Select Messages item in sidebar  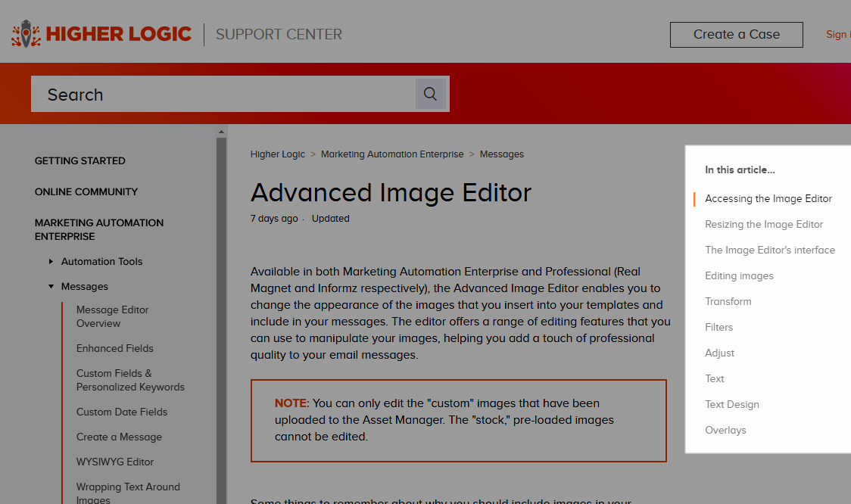pos(85,287)
